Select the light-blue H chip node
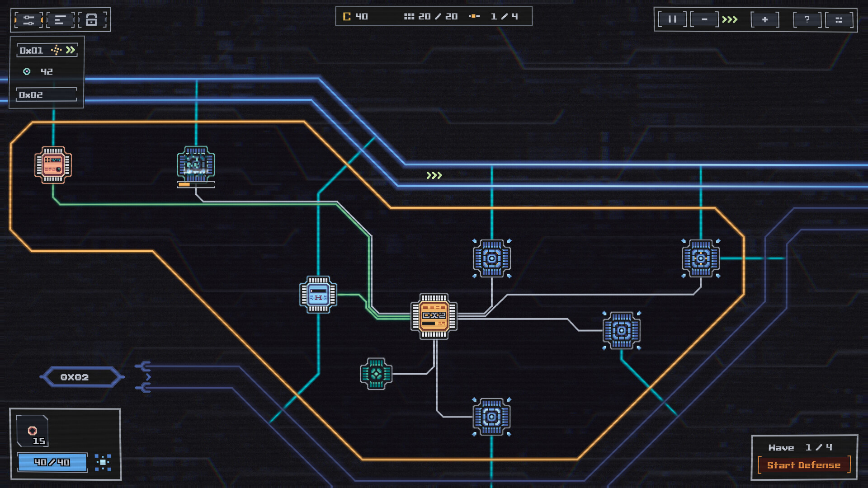 (x=318, y=295)
